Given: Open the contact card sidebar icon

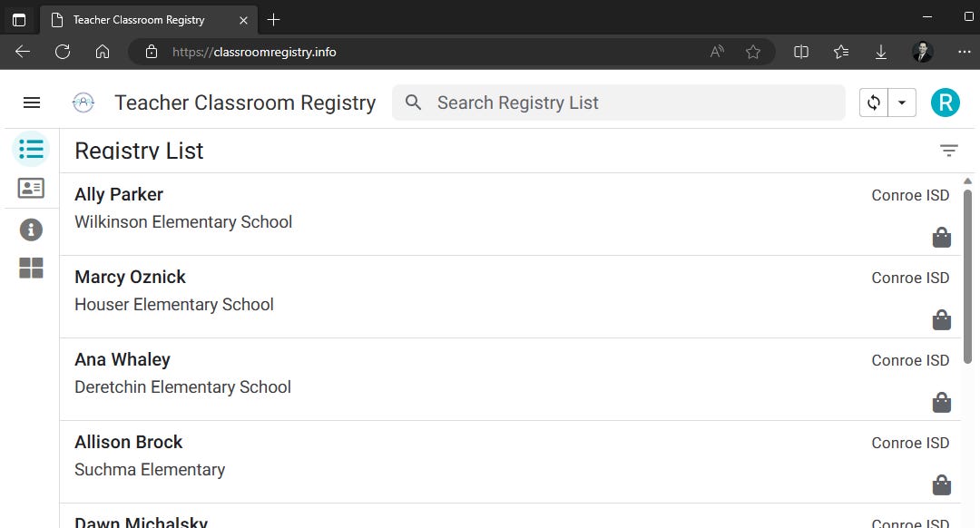Looking at the screenshot, I should click(31, 189).
